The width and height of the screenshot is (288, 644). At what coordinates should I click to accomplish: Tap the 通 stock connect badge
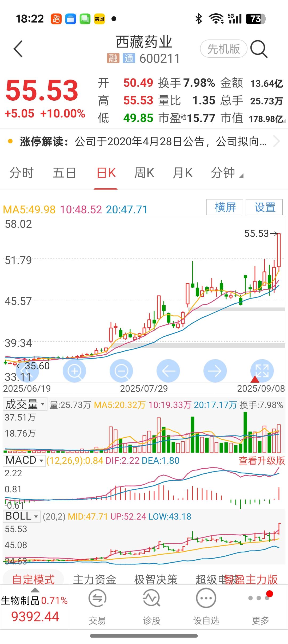coord(129,58)
